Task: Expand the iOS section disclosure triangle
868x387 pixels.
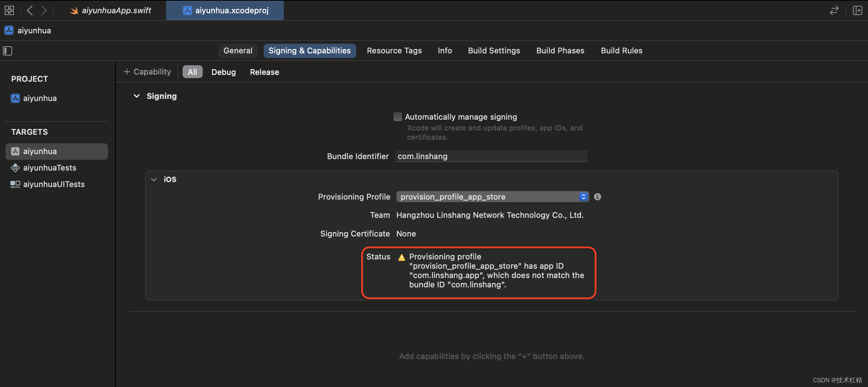Action: pyautogui.click(x=154, y=179)
